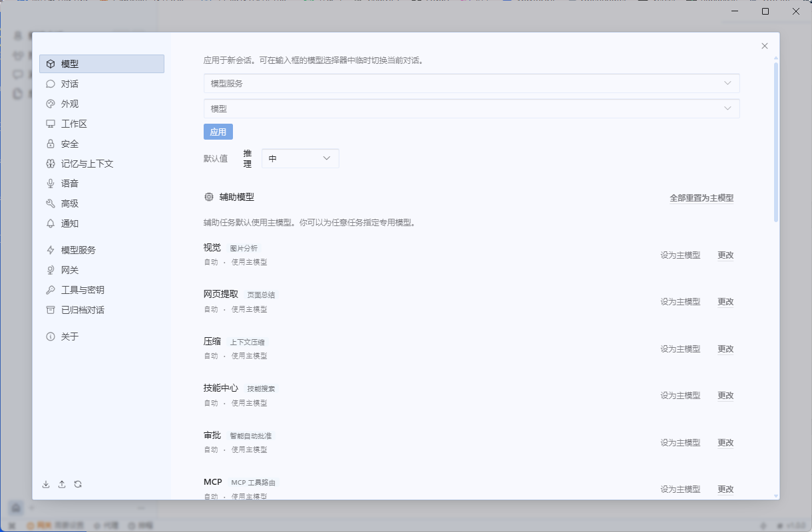Maximize the application window
The width and height of the screenshot is (812, 532).
point(765,11)
